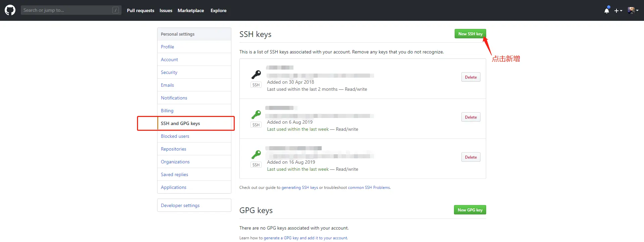Focus the Search or jump to field
Viewport: 644px width, 242px height.
tap(71, 10)
